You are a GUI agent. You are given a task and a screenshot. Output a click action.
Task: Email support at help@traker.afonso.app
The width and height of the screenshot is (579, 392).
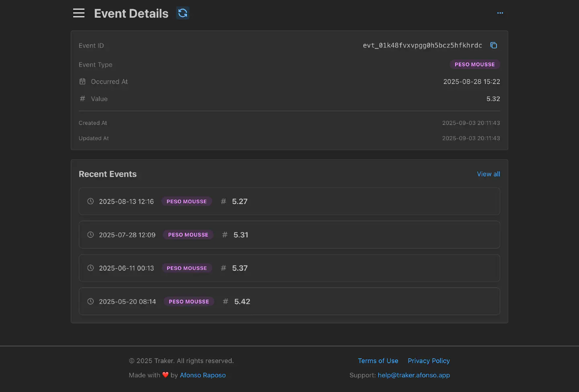pyautogui.click(x=414, y=375)
